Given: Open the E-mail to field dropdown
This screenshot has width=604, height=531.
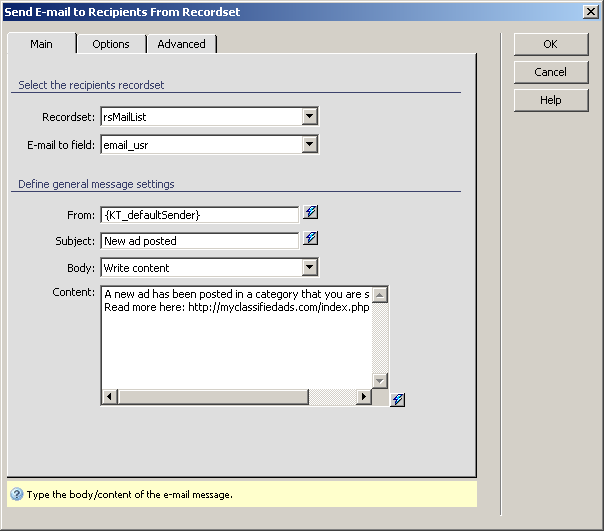Looking at the screenshot, I should [x=310, y=145].
